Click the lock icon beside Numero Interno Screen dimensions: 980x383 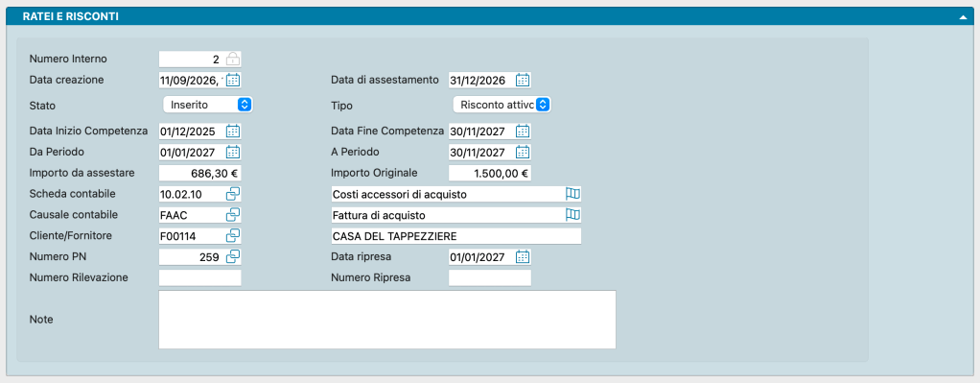pos(232,60)
